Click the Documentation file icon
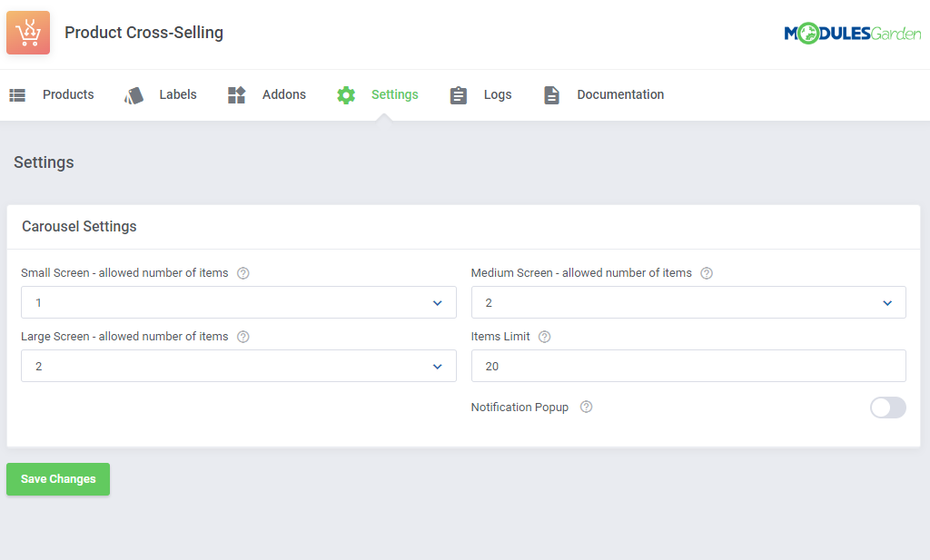Image resolution: width=930 pixels, height=560 pixels. click(x=551, y=94)
